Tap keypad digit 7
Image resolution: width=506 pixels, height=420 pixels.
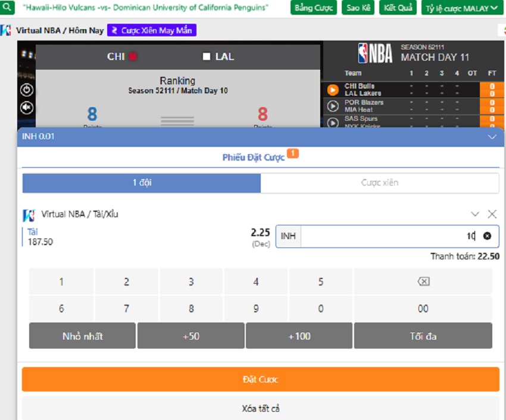coord(126,309)
